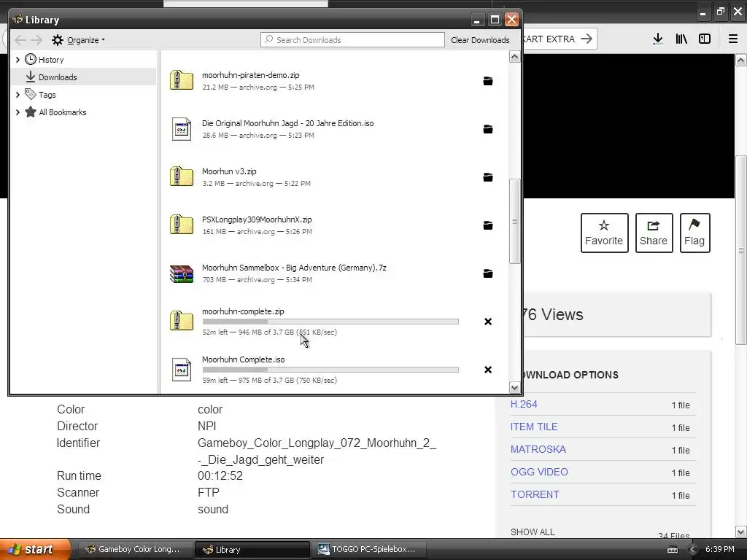Click moorhuhn-complete.zip progress bar
The width and height of the screenshot is (747, 560).
coord(330,322)
